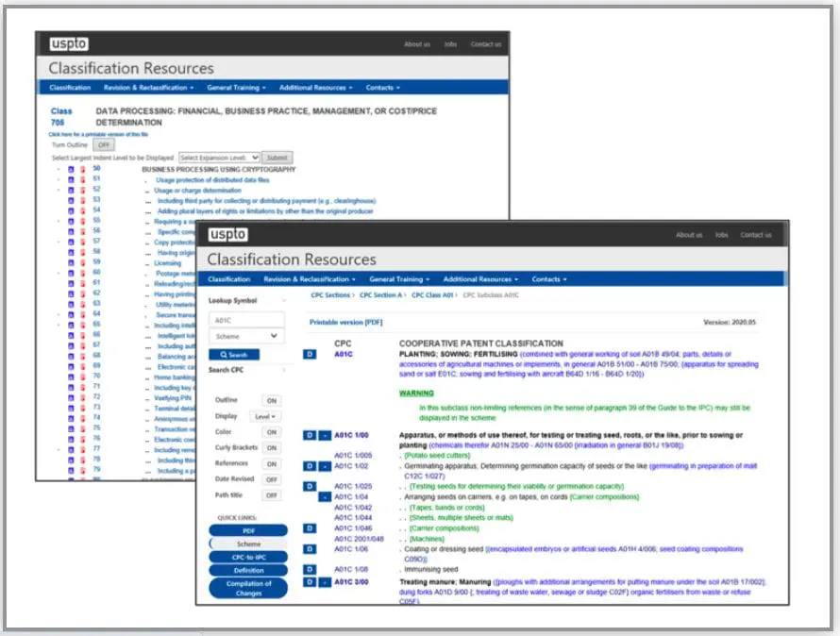Toggle the References switch

272,464
